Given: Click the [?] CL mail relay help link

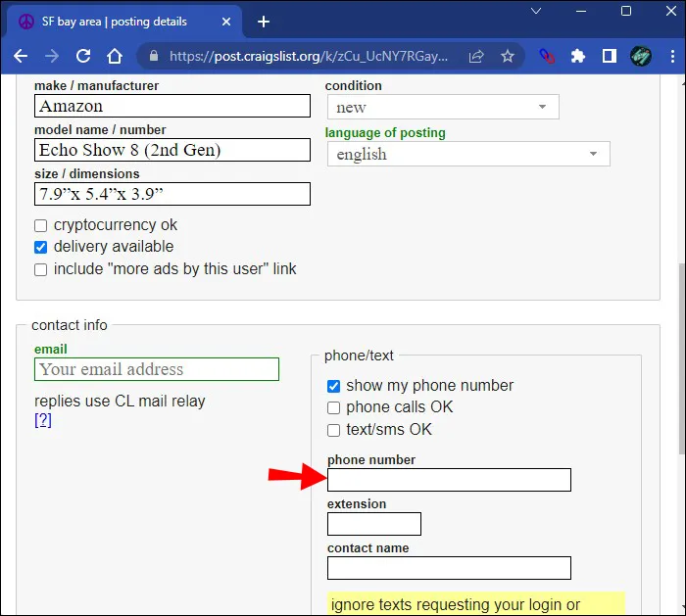Looking at the screenshot, I should pos(43,420).
